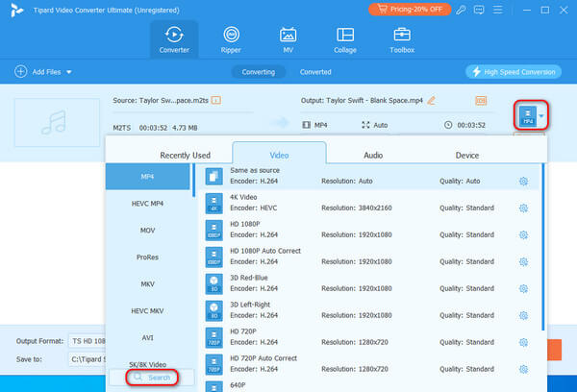Viewport: 577px width, 392px height.
Task: Click the 'HD 1080P Auto Correct' label
Action: click(x=265, y=251)
